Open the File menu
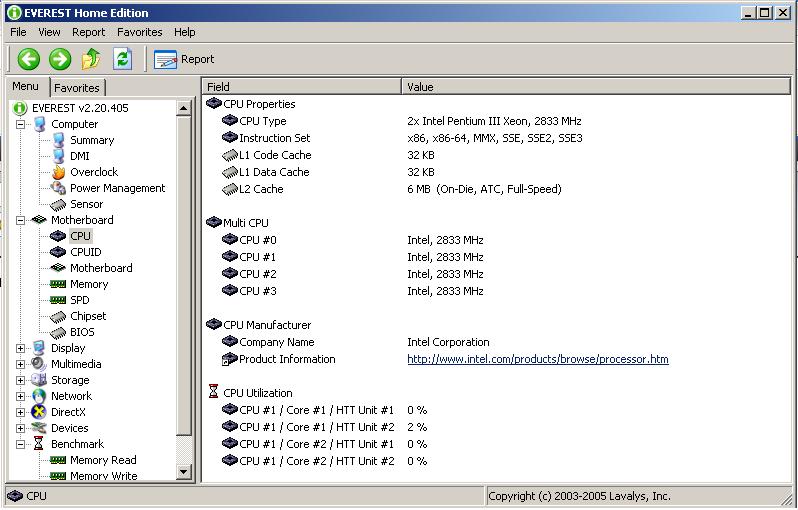The width and height of the screenshot is (798, 510). (18, 32)
